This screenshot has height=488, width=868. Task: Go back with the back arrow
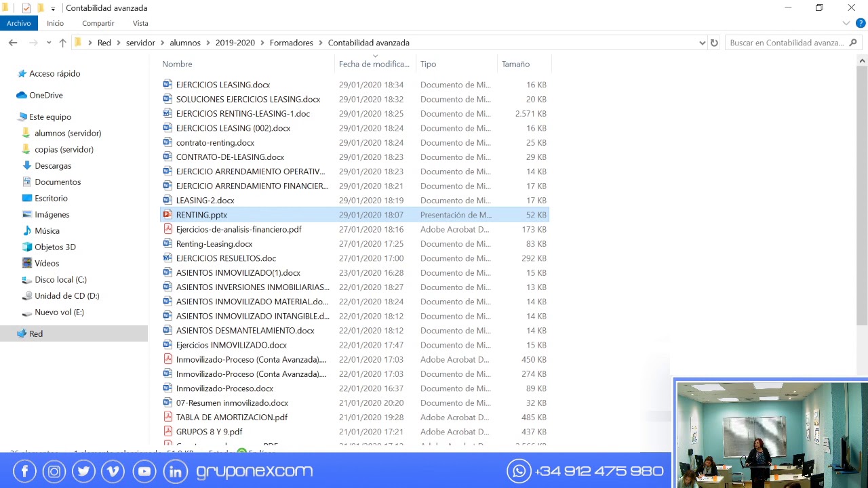13,43
